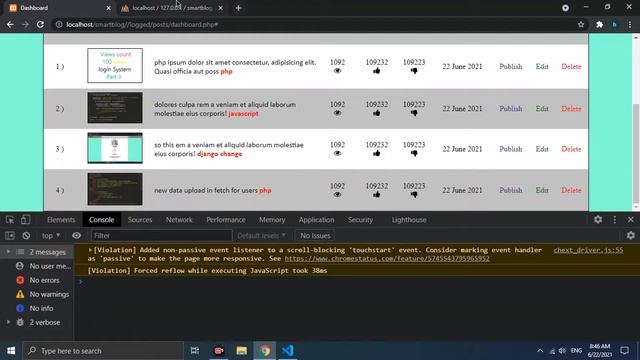This screenshot has height=360, width=640.
Task: Open the Network tab
Action: (x=179, y=220)
